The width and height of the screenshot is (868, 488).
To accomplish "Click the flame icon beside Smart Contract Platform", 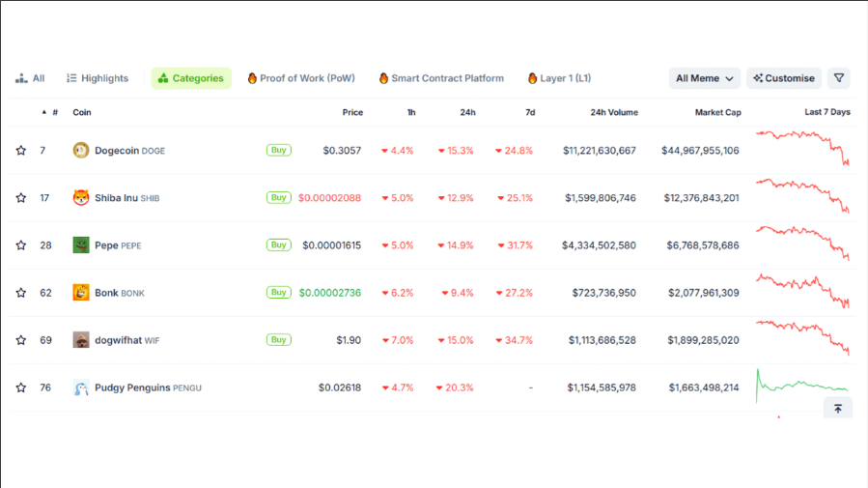I will (383, 78).
